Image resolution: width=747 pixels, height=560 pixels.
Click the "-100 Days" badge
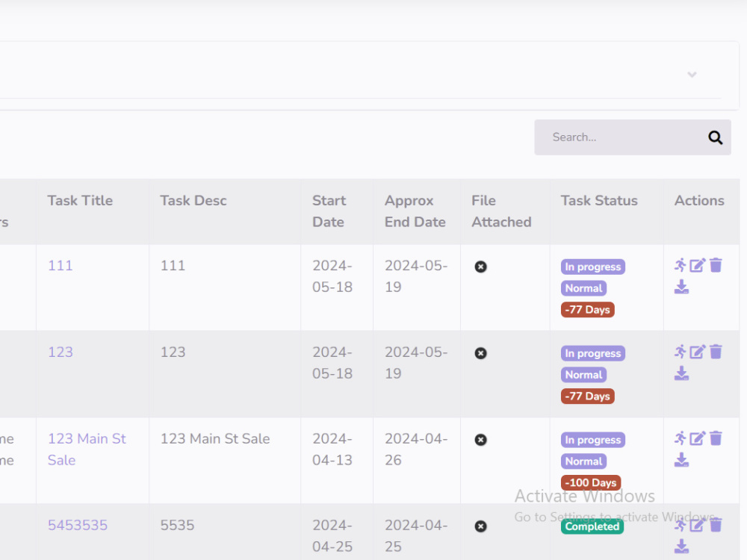click(590, 482)
